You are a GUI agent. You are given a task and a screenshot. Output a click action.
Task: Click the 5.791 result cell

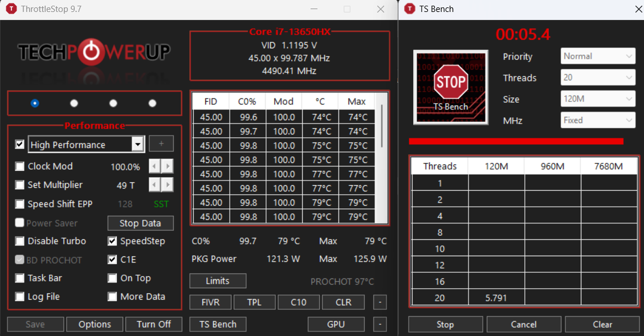(x=496, y=298)
